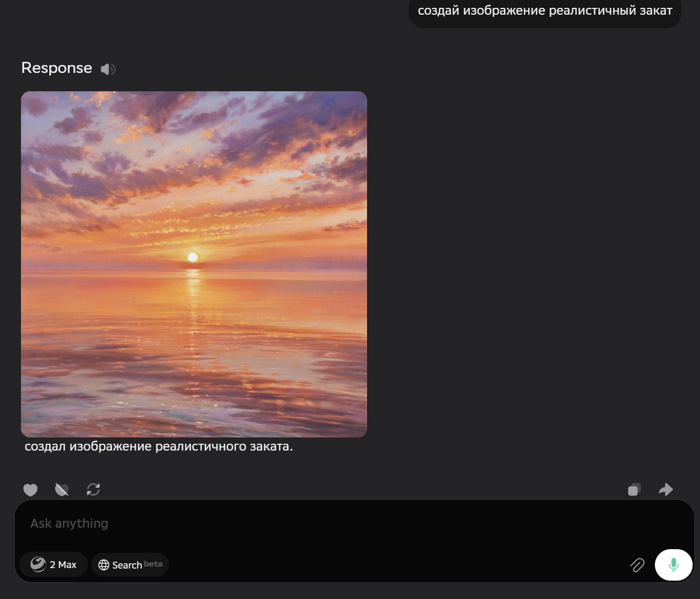The image size is (700, 599).
Task: Click the text 'создал изображение реалистичного заката.'
Action: [x=159, y=447]
